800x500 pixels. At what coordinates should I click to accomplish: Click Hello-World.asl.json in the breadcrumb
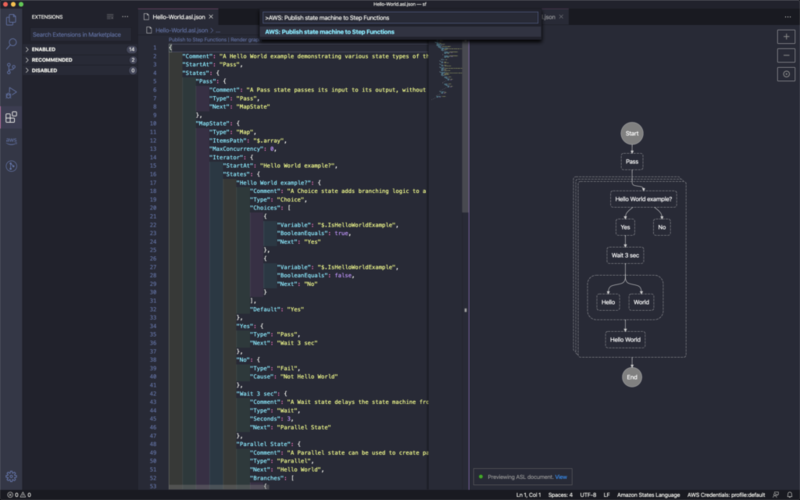click(x=181, y=31)
